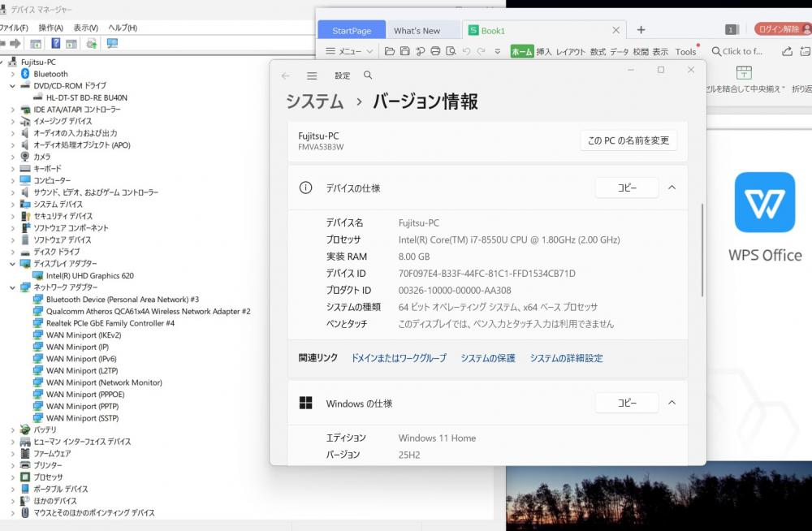Collapse the Windows の仕様 section chevron
This screenshot has height=531, width=812.
[672, 403]
